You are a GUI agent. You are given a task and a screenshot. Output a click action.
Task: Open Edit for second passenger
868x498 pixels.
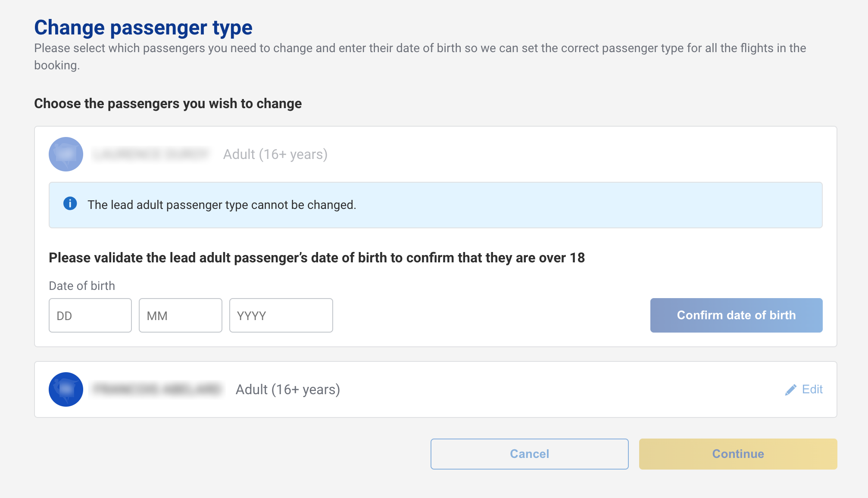click(804, 389)
